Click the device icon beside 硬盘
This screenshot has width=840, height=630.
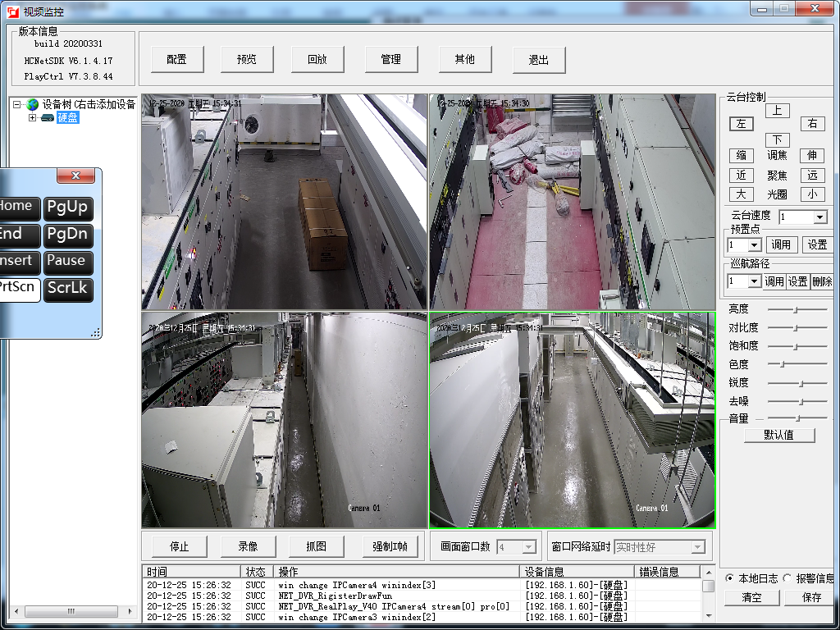coord(47,118)
